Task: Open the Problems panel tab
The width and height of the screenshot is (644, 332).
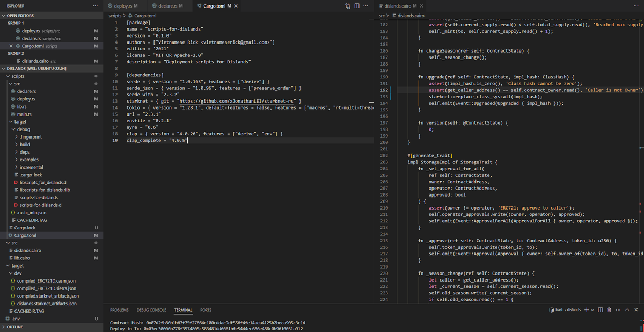Action: [x=119, y=310]
